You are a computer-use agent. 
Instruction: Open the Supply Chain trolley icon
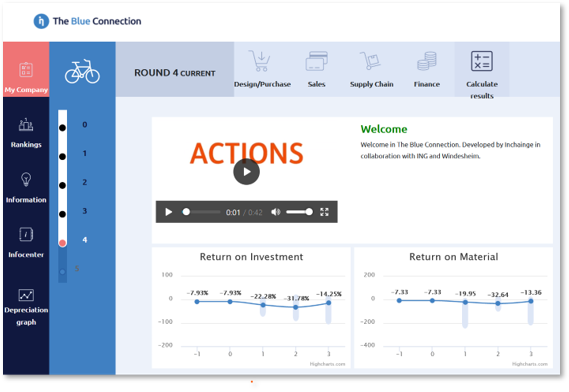click(370, 61)
